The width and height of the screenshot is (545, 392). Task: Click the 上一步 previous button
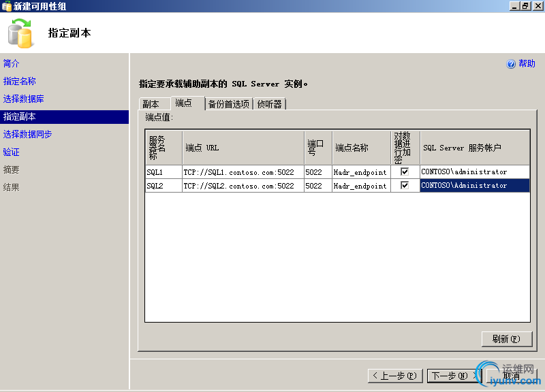pyautogui.click(x=395, y=376)
